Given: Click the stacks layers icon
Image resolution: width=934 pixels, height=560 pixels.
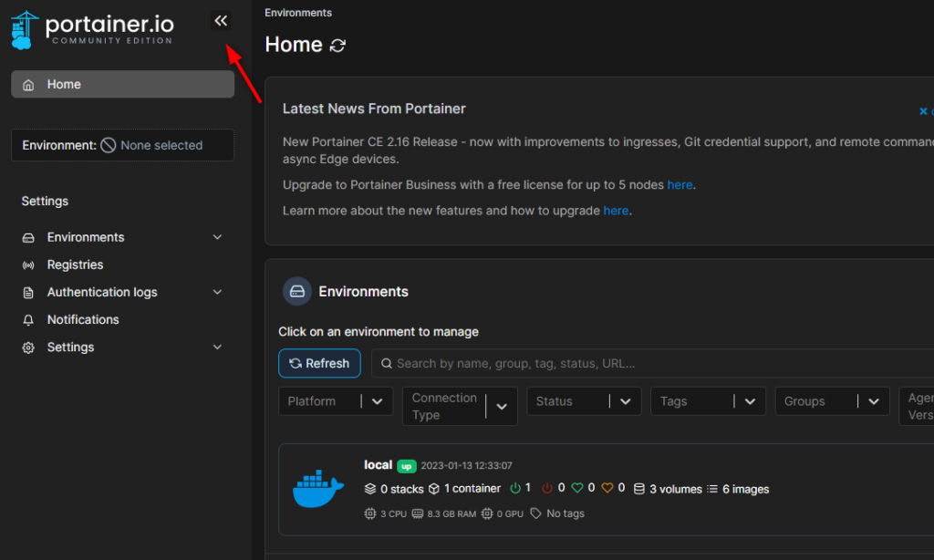Looking at the screenshot, I should click(x=370, y=489).
